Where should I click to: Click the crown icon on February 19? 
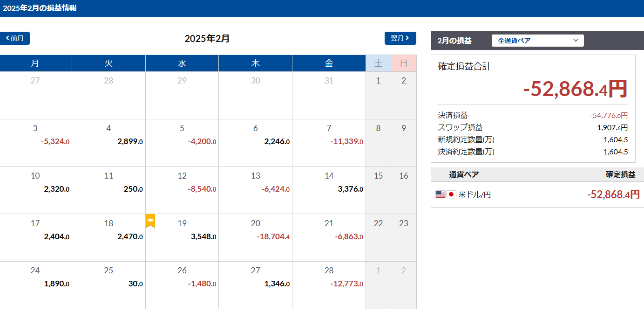click(x=150, y=221)
